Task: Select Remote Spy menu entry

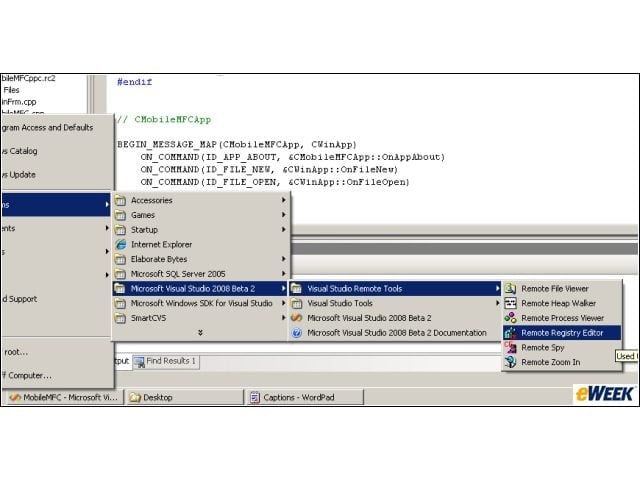Action: pyautogui.click(x=562, y=347)
